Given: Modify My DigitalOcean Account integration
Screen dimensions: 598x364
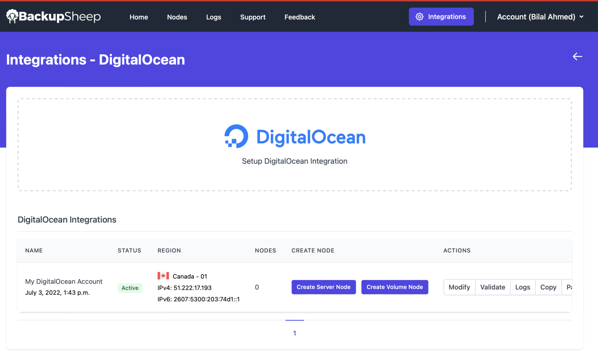Looking at the screenshot, I should (459, 287).
